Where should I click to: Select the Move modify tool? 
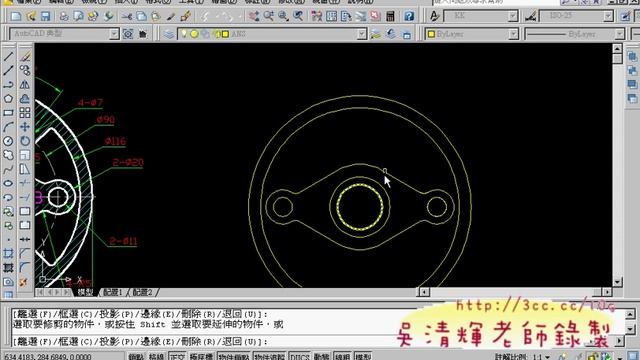(25, 127)
